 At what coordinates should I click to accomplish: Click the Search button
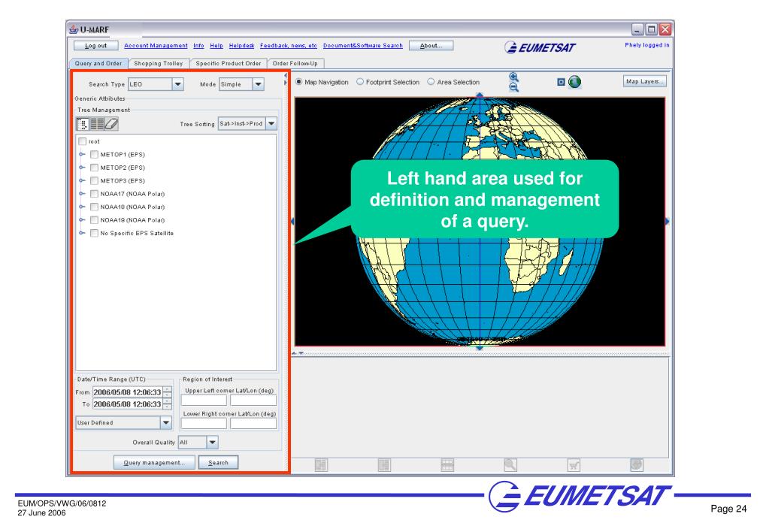[218, 462]
